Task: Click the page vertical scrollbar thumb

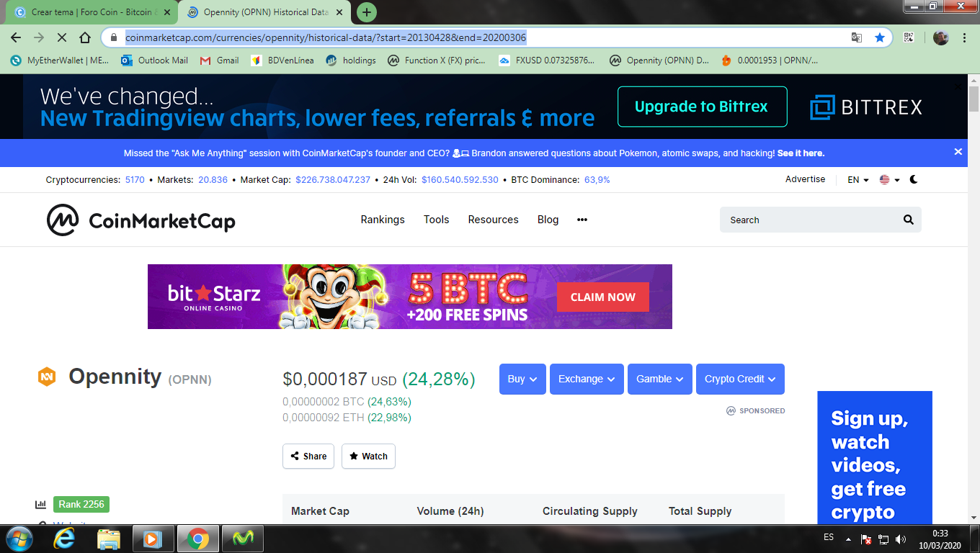Action: tap(974, 98)
